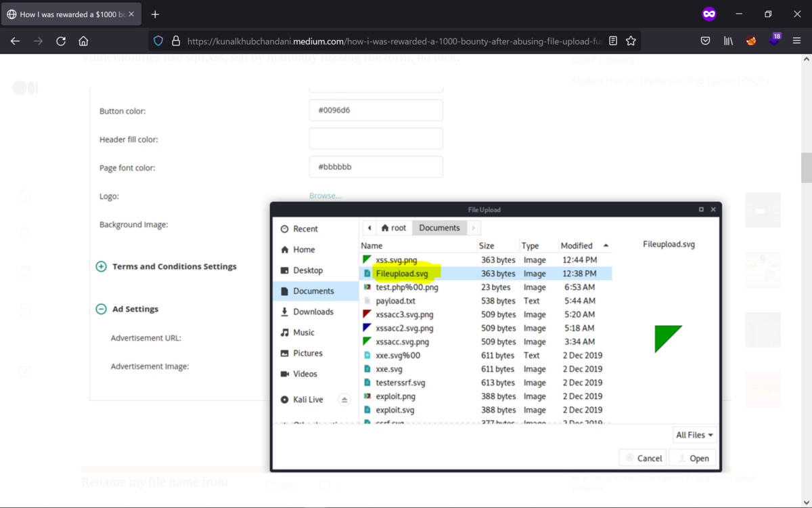
Task: Click the Documents path button
Action: (x=439, y=228)
